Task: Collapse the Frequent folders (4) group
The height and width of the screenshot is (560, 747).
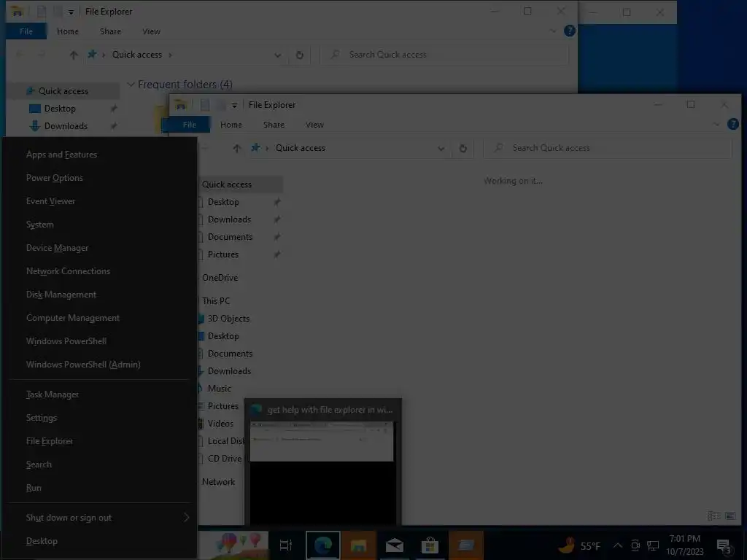Action: click(130, 85)
